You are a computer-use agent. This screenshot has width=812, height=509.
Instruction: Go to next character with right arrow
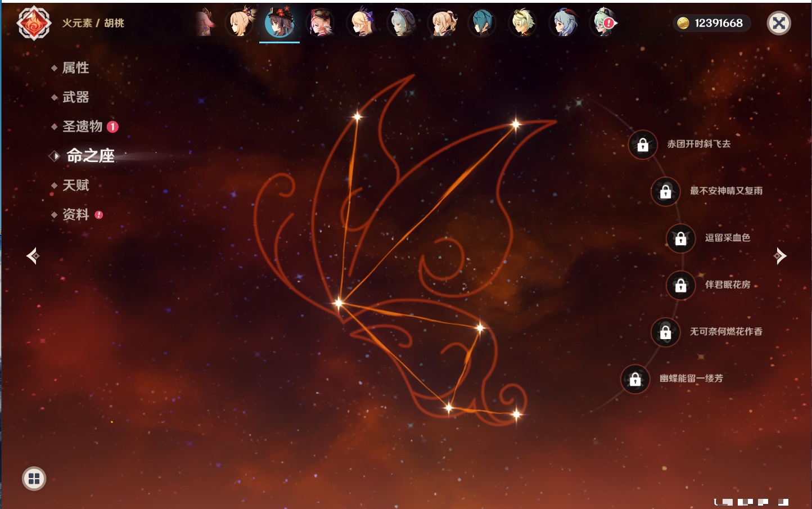pyautogui.click(x=780, y=256)
